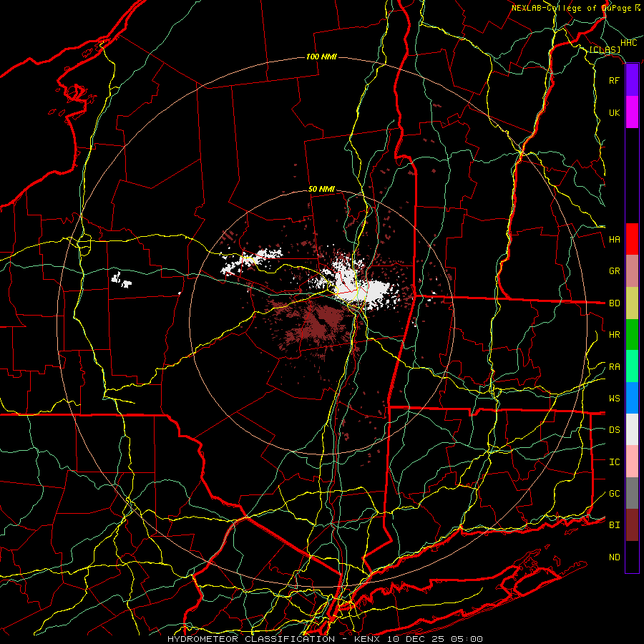Screen dimensions: 644x644
Task: Click the small isolated white echo far west
Action: click(122, 280)
